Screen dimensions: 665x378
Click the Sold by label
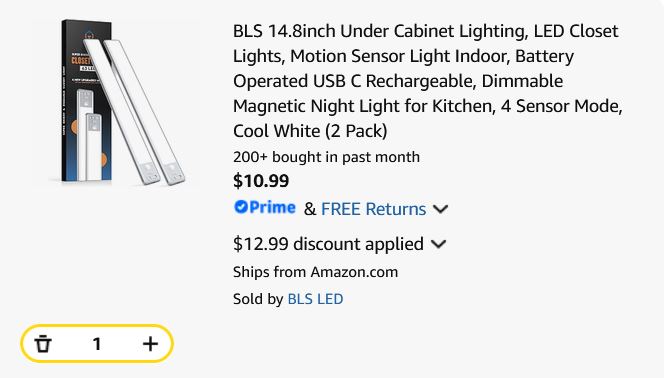pos(258,299)
